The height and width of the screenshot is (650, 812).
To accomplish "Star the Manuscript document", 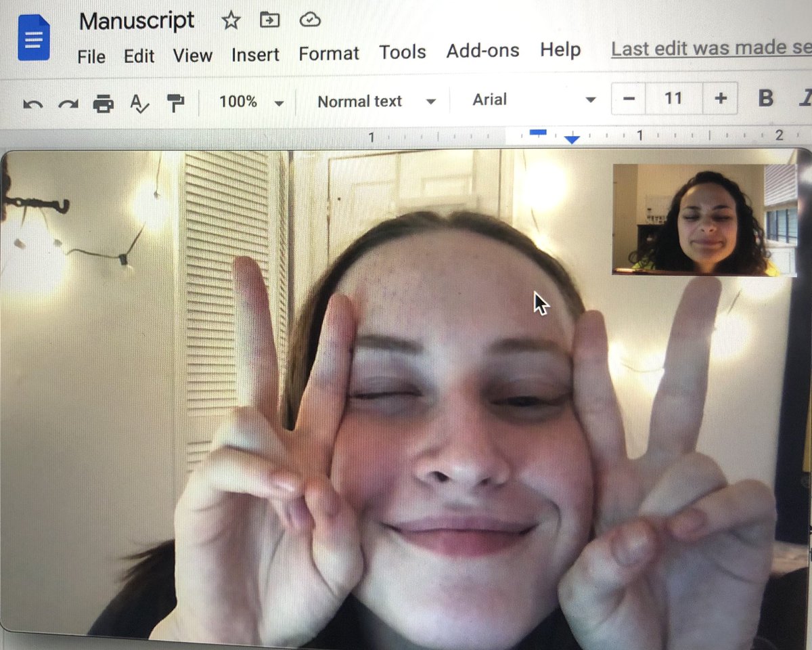I will click(x=231, y=20).
